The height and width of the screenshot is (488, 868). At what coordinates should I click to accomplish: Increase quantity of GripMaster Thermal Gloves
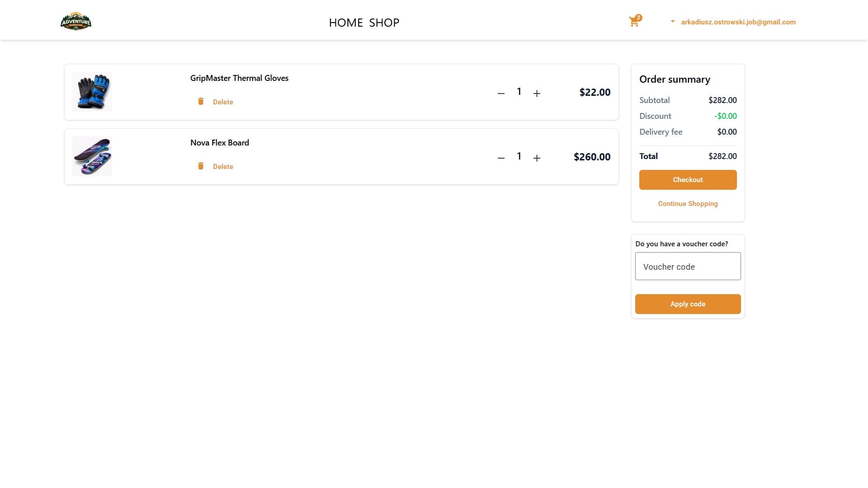tap(537, 93)
